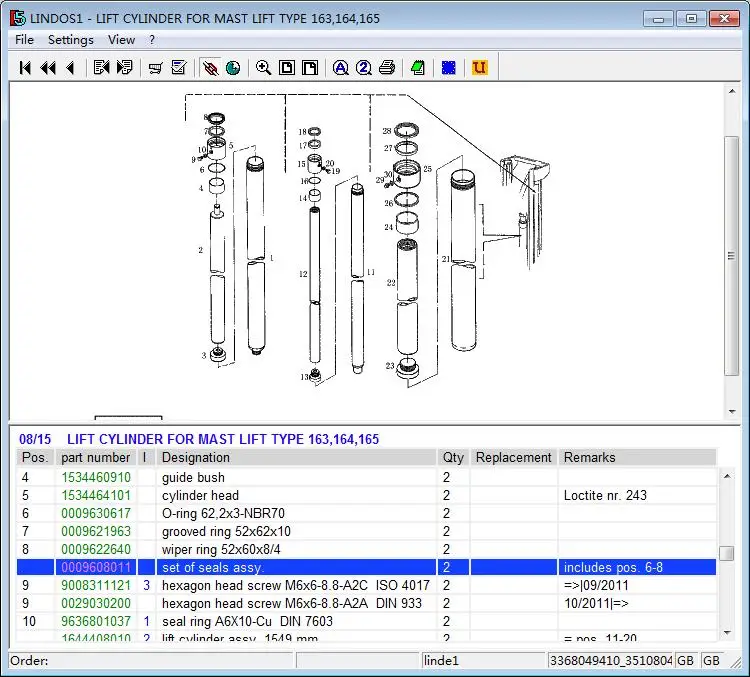Toggle the crossed-out pencil toolbar button
Image resolution: width=750 pixels, height=677 pixels.
point(209,68)
